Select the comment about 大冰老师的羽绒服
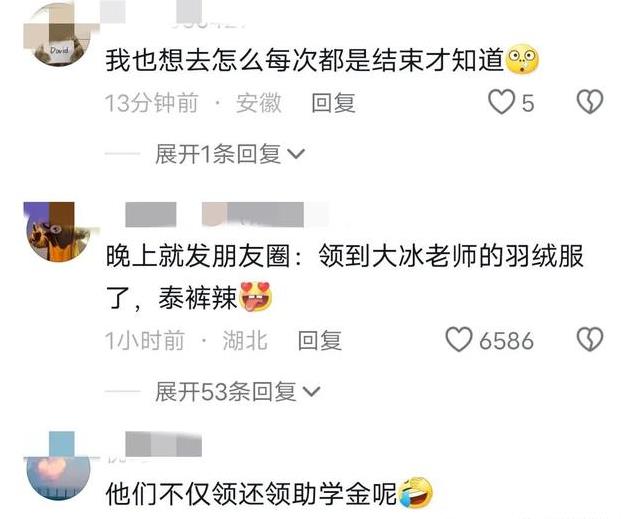636x519 pixels. [x=344, y=277]
